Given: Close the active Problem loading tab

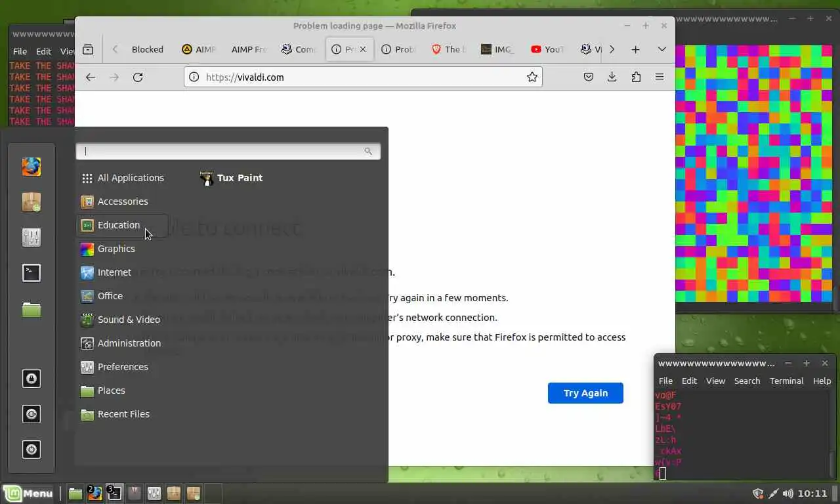Looking at the screenshot, I should click(363, 49).
